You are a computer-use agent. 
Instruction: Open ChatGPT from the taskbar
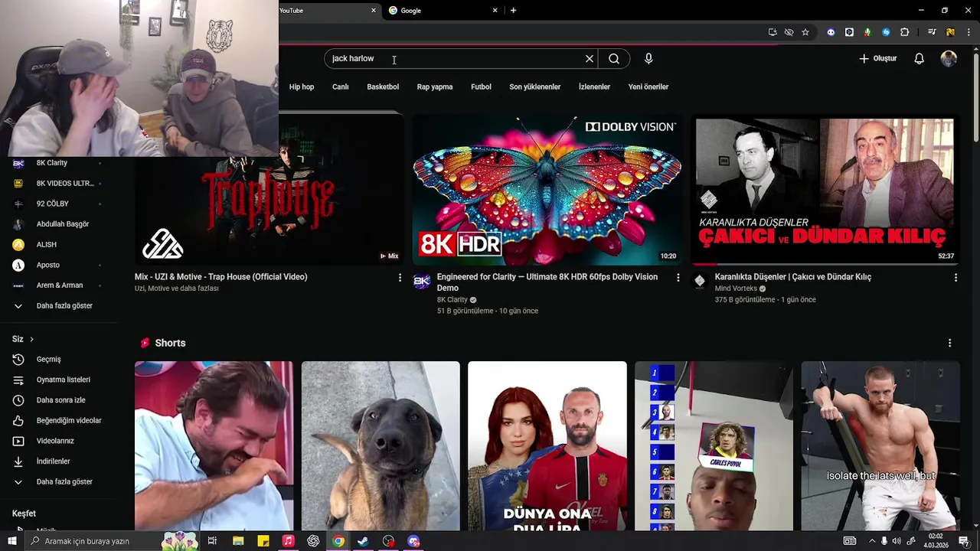[x=313, y=541]
